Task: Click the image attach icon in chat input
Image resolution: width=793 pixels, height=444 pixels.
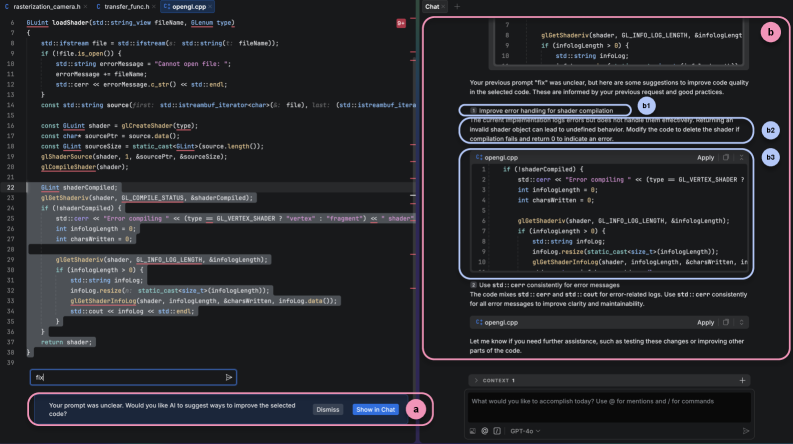Action: pyautogui.click(x=471, y=431)
